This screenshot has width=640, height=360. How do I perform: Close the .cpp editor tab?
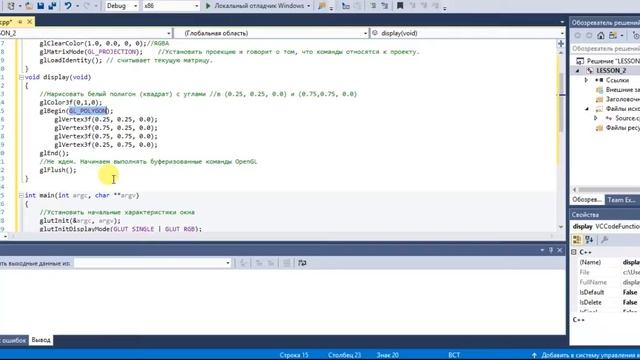click(x=29, y=22)
